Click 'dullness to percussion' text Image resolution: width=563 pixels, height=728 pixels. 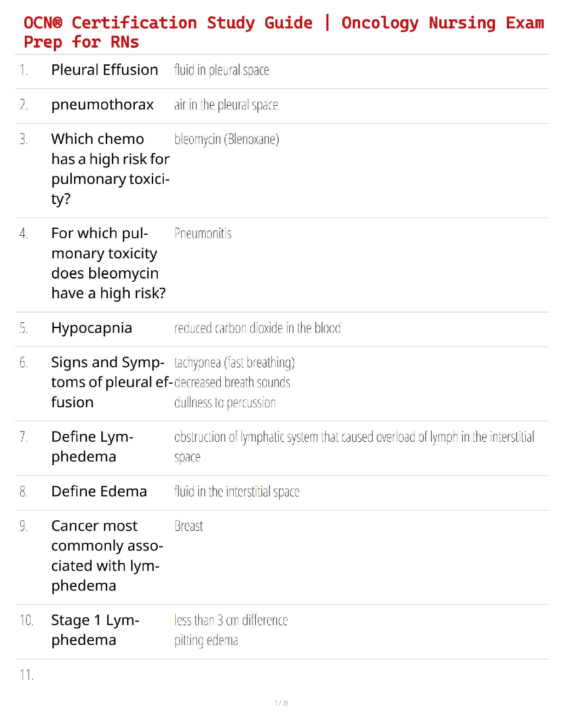(225, 403)
